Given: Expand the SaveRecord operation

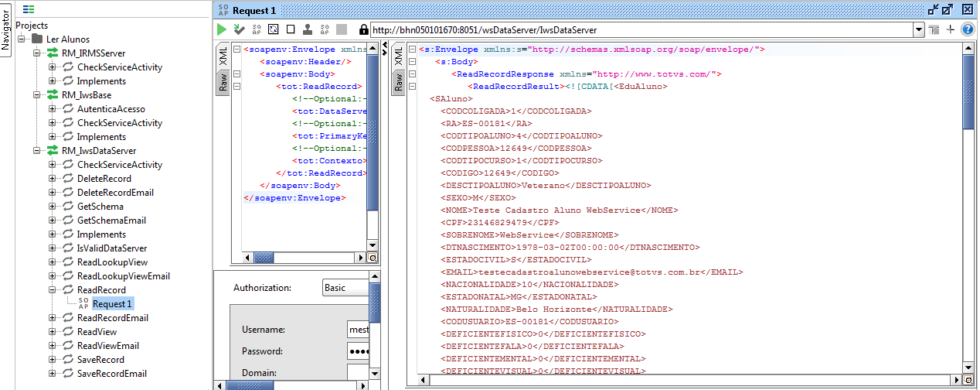Looking at the screenshot, I should pos(53,360).
